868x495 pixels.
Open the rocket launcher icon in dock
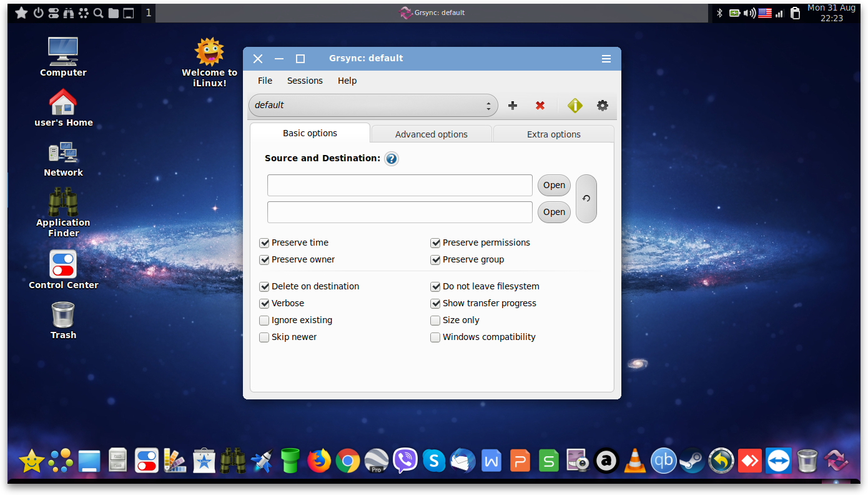262,461
